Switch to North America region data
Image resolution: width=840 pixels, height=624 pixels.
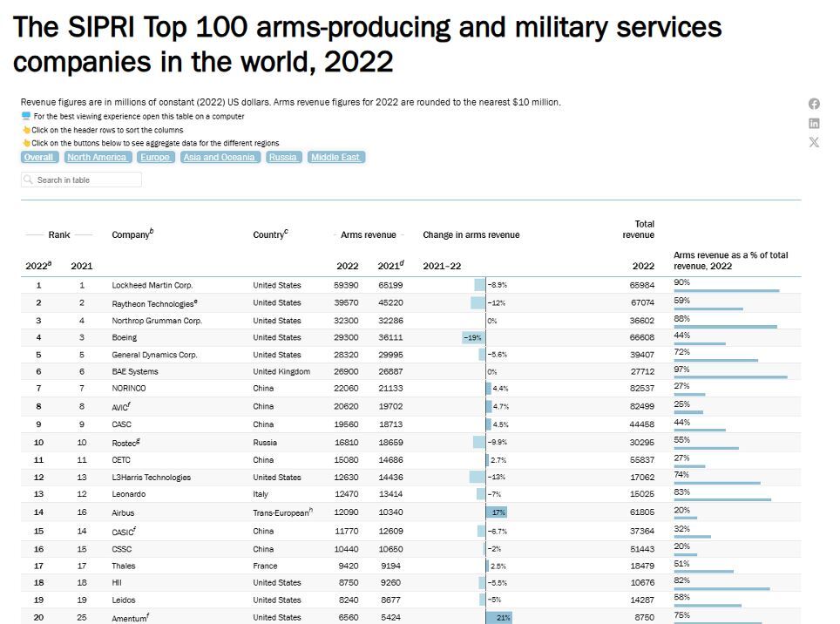click(97, 158)
